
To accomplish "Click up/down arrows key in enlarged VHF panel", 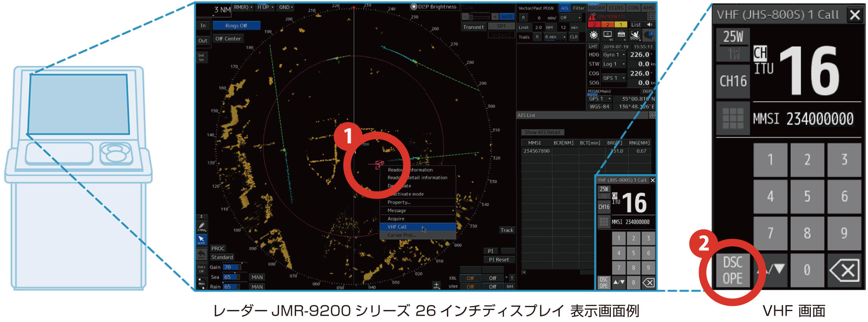I will [x=770, y=270].
